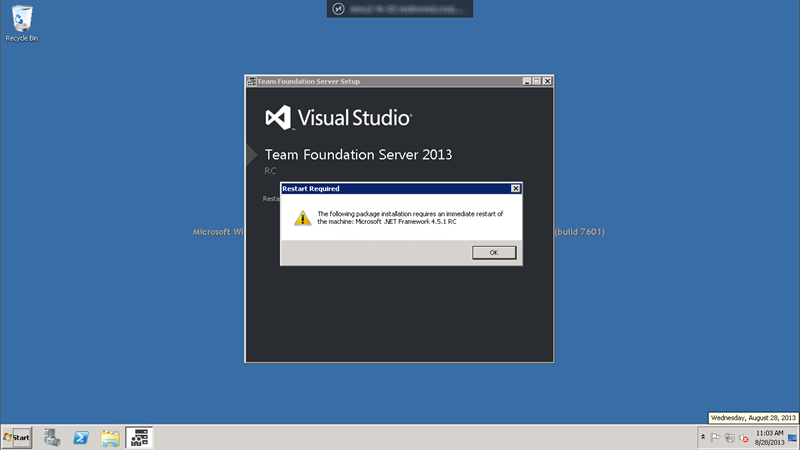
Task: Click the yellow warning triangle icon
Action: 303,218
